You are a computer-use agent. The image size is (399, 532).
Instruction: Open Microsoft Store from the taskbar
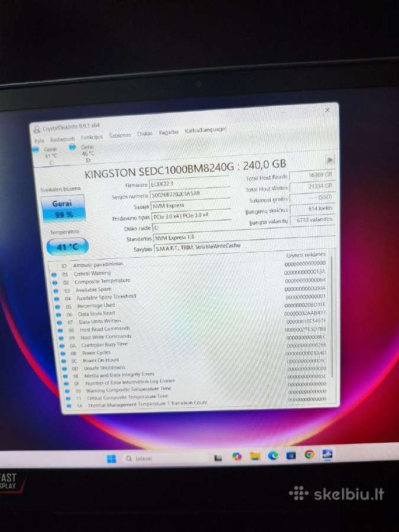click(x=291, y=455)
